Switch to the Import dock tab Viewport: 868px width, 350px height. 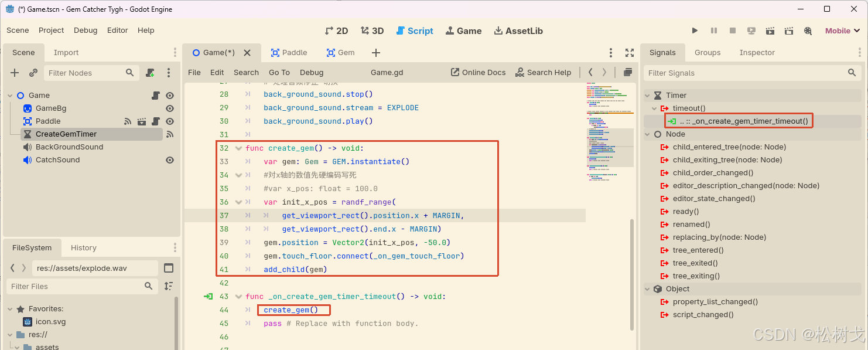tap(66, 52)
